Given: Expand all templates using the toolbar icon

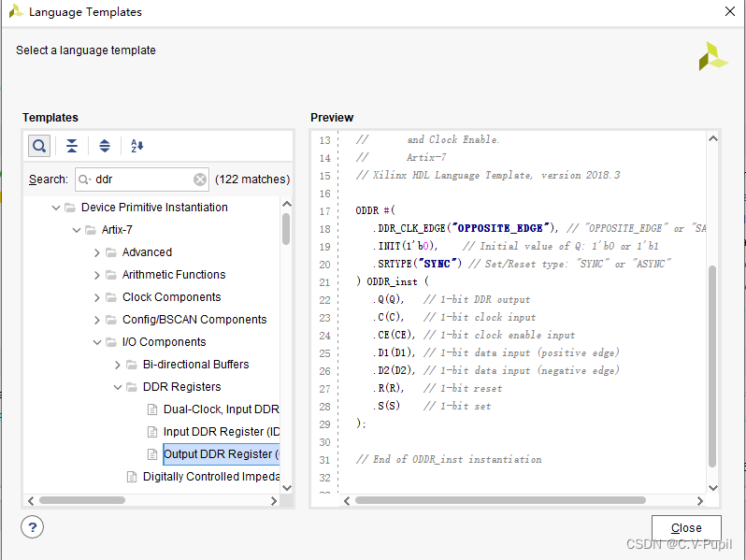Looking at the screenshot, I should coord(105,146).
